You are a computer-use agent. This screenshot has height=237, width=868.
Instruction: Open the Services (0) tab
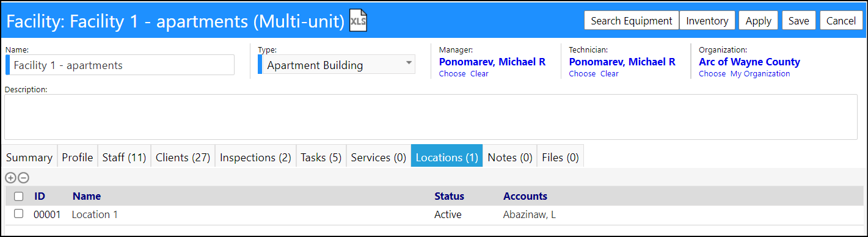(379, 157)
